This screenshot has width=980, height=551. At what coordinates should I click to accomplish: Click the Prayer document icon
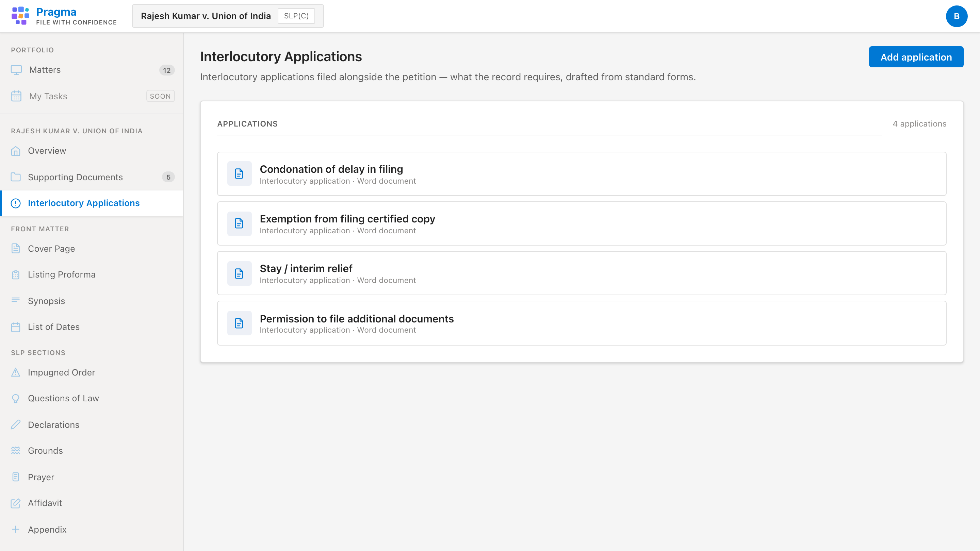16,477
